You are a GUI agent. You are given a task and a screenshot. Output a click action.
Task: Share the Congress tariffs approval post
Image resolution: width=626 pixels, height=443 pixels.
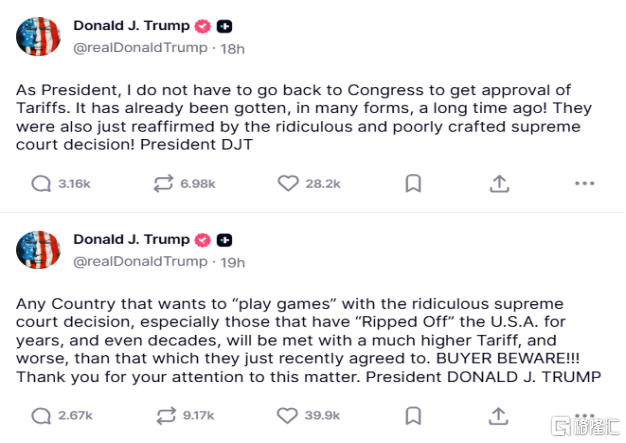[500, 183]
